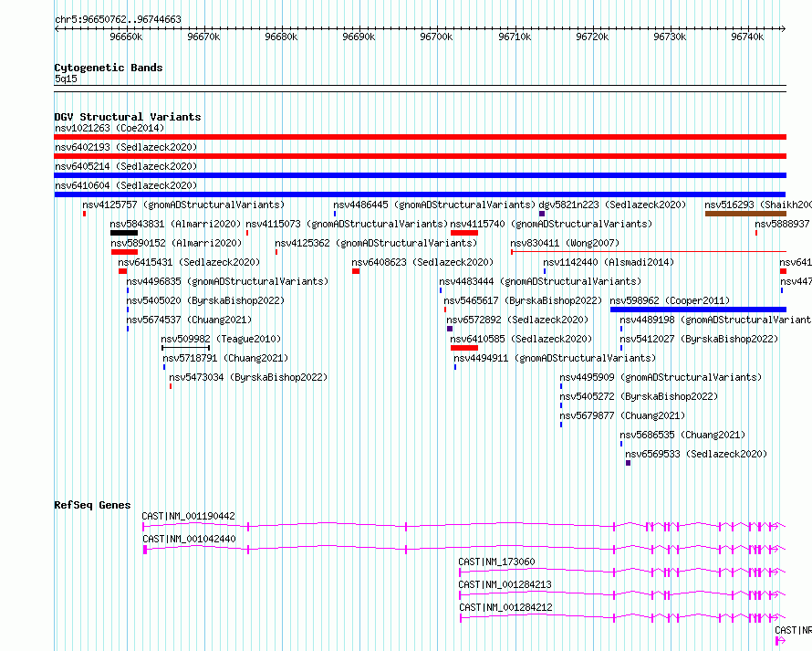The height and width of the screenshot is (651, 812).
Task: Open the nsv4486445 (gnomADStructuralVariants) label
Action: 434,205
